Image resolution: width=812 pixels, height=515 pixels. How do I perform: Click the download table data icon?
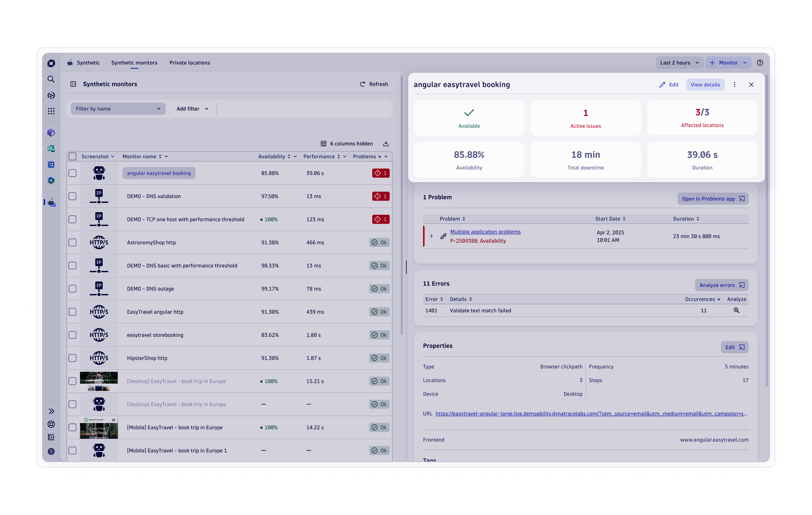click(x=386, y=144)
